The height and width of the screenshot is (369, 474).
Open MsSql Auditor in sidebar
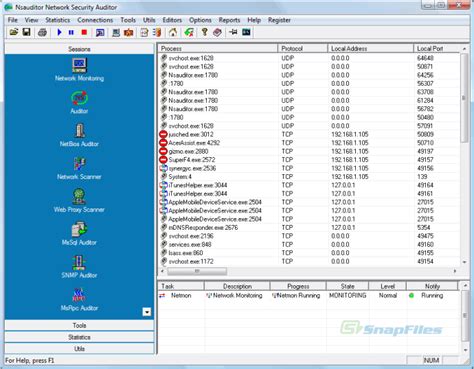tap(79, 234)
